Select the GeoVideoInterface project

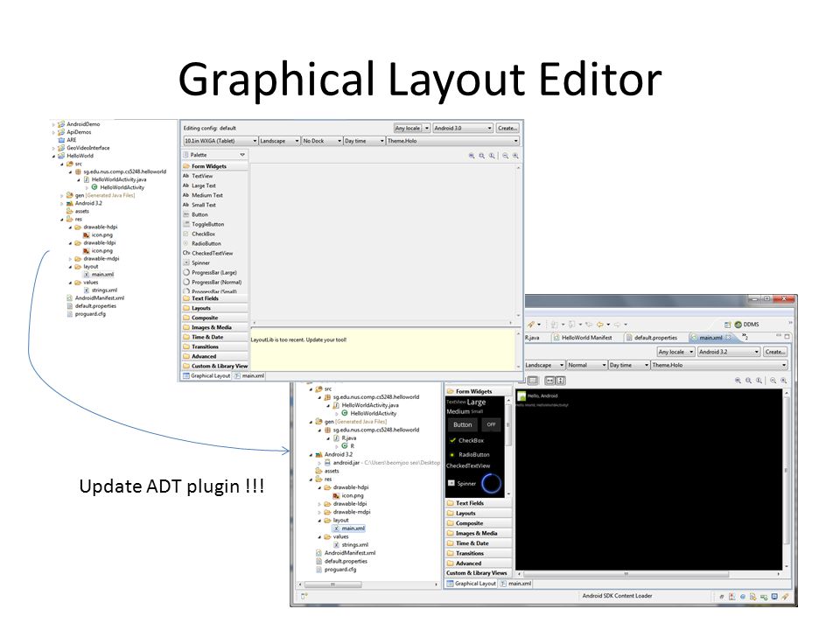tap(84, 148)
